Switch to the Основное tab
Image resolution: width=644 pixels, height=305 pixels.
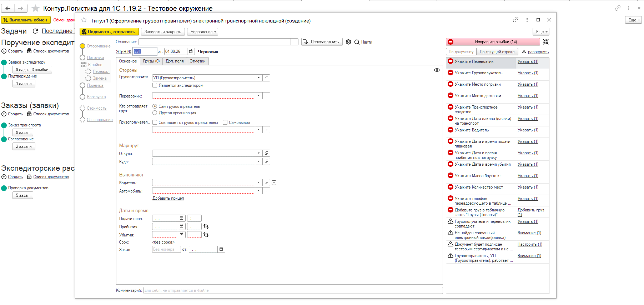click(128, 61)
